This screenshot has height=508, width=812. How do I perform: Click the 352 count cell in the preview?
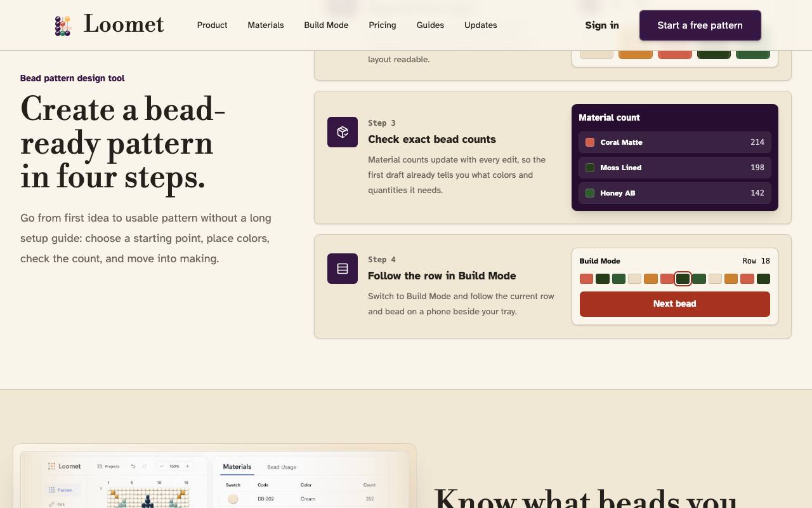point(369,499)
